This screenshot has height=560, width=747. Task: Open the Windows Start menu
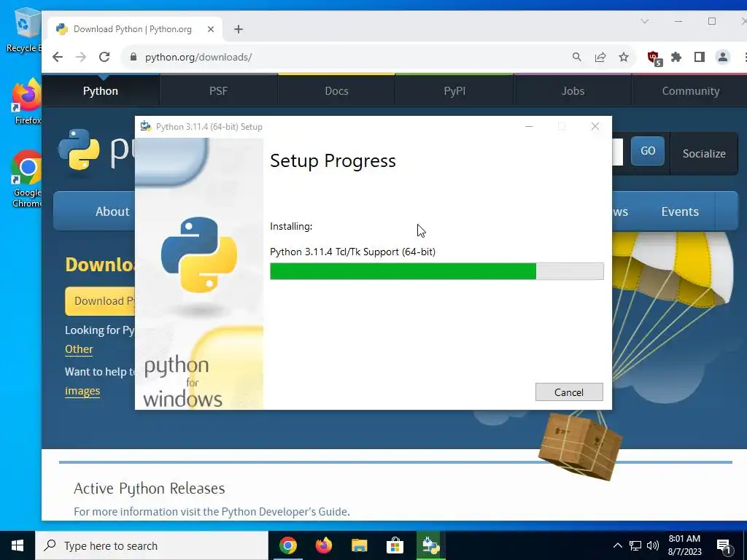(18, 545)
